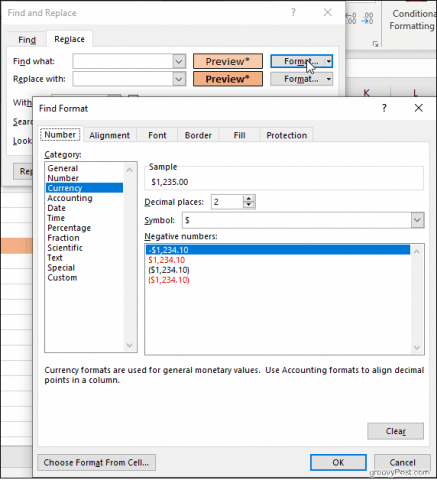
Task: Click the Decimal places input field
Action: [x=227, y=202]
